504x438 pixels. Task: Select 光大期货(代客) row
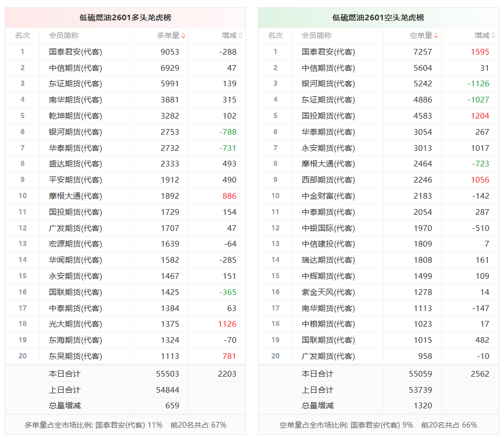coord(125,324)
